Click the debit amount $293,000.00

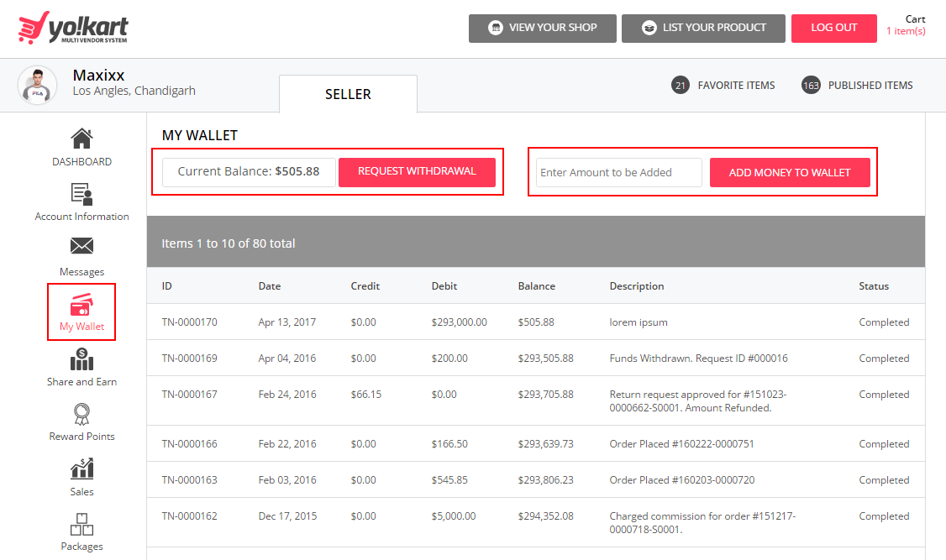[x=459, y=322]
